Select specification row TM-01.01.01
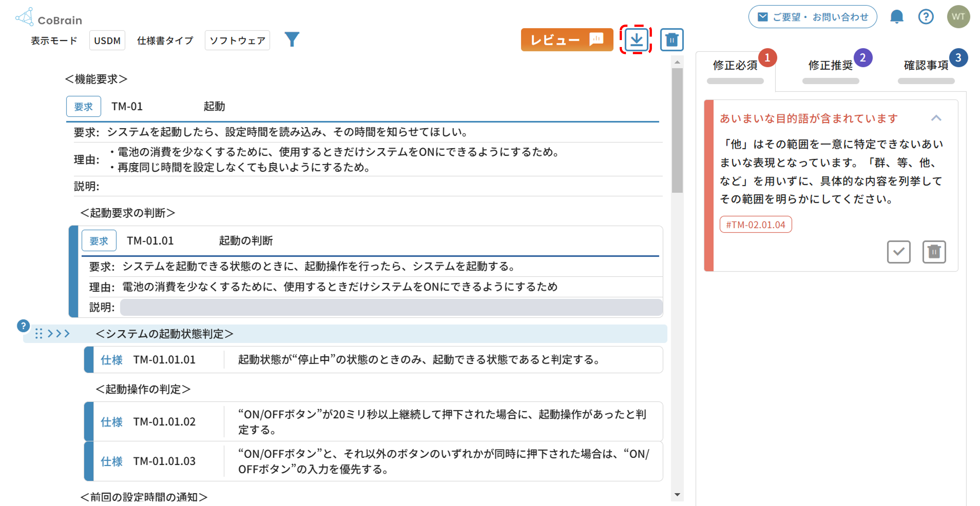 click(374, 359)
